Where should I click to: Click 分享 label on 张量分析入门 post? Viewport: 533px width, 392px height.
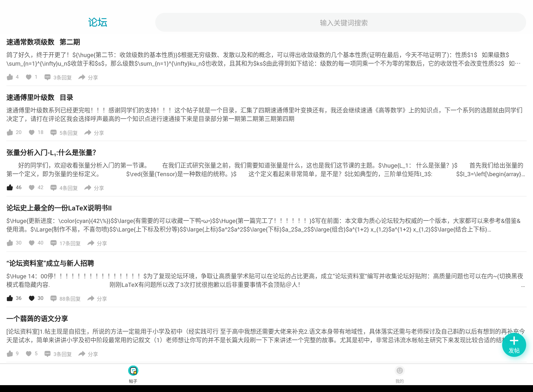(99, 188)
